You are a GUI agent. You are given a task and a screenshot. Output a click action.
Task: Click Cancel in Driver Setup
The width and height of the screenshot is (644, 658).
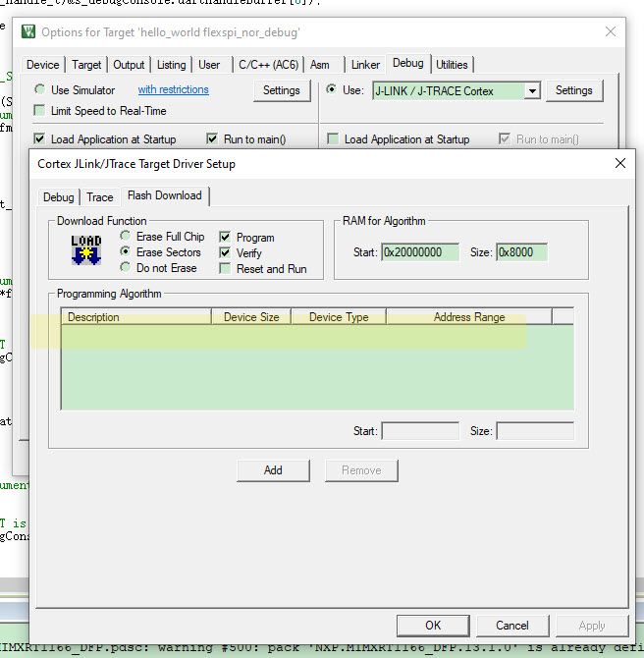tap(512, 626)
